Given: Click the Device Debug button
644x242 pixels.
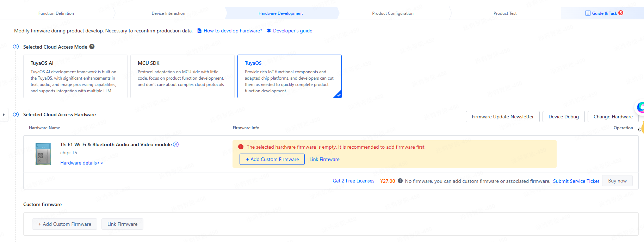Looking at the screenshot, I should (564, 117).
